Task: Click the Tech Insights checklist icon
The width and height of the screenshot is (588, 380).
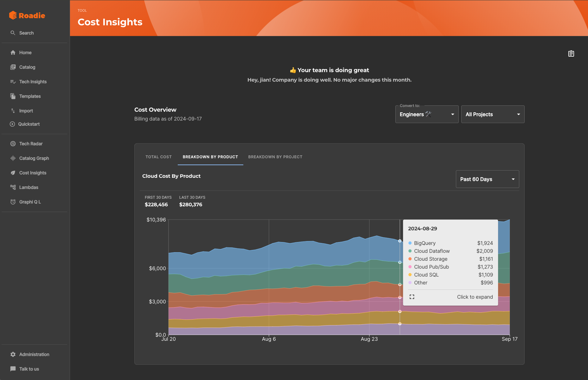Action: (x=13, y=82)
